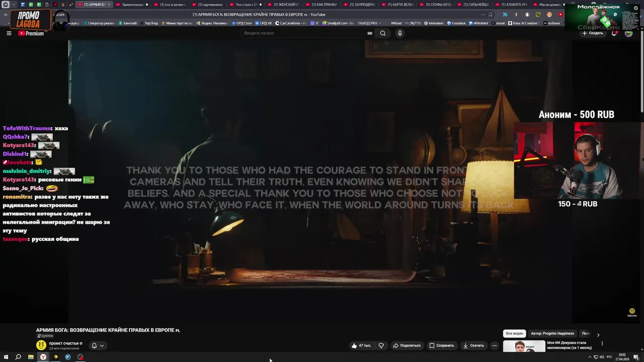The height and width of the screenshot is (362, 644).
Task: Open options for Моя ИИ Девушка video
Action: 602,343
